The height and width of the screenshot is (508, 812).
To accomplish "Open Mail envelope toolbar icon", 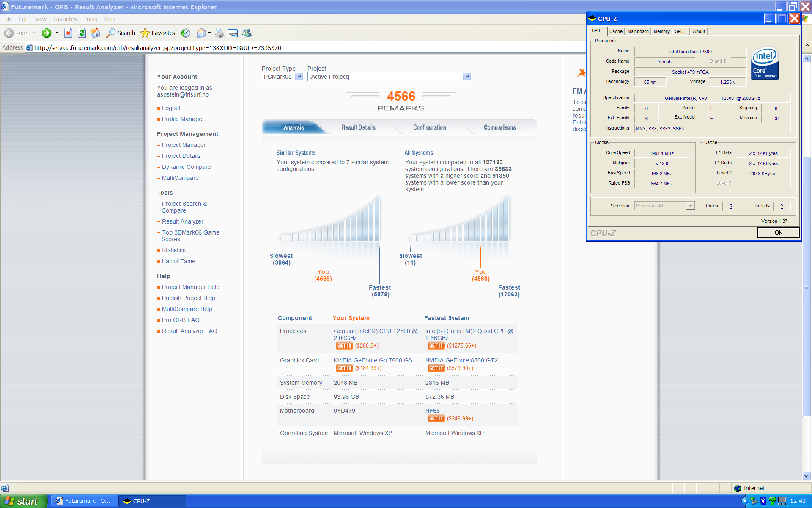I will [x=201, y=33].
